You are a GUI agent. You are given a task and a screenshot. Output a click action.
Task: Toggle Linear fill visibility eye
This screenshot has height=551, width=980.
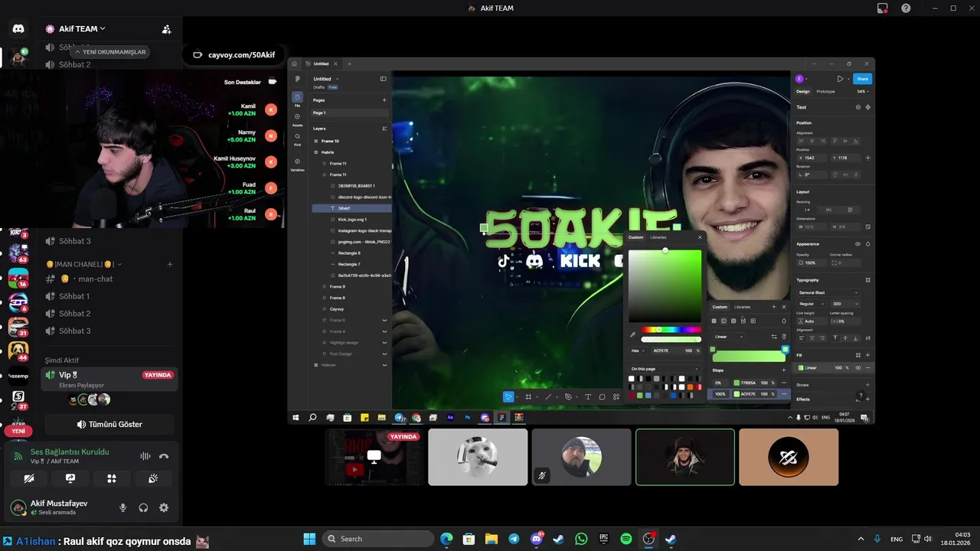(x=857, y=368)
